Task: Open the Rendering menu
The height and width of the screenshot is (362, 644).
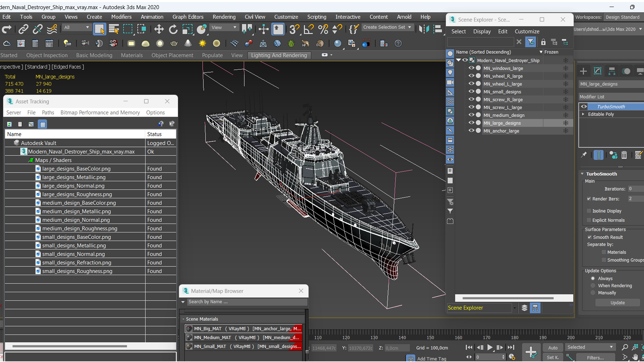Action: (224, 17)
